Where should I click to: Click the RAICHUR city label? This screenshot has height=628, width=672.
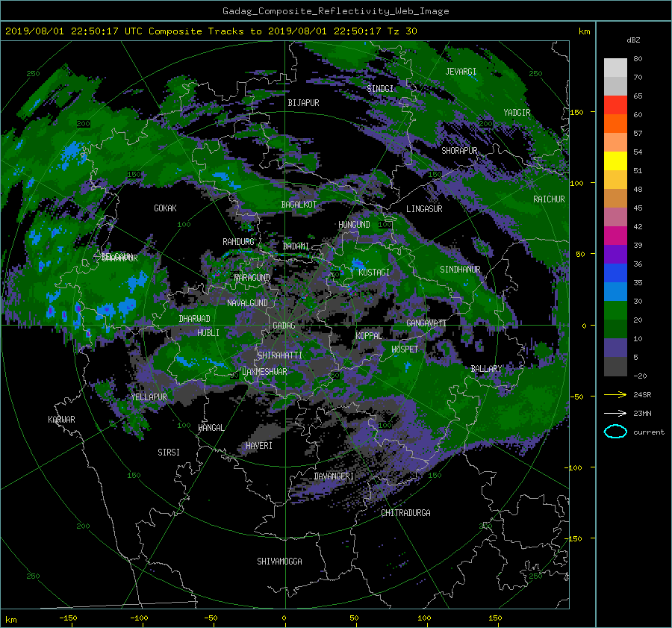549,199
